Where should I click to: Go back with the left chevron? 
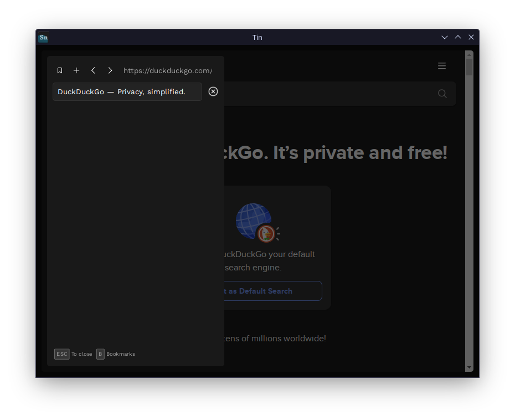click(93, 70)
